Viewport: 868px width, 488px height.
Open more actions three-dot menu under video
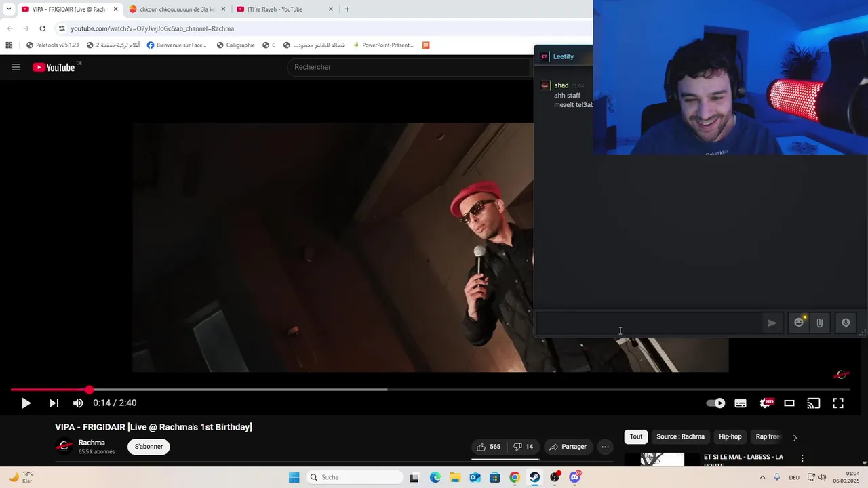605,447
